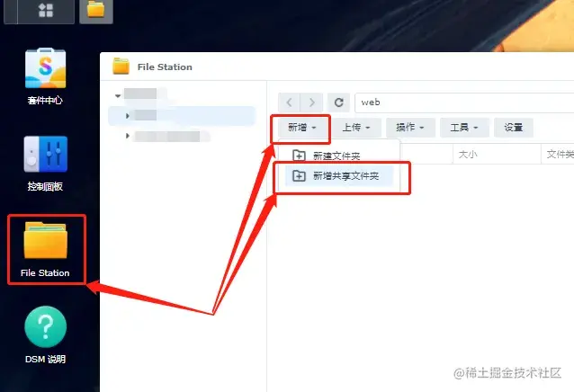The width and height of the screenshot is (574, 392).
Task: Click the File Station title bar folder icon
Action: pyautogui.click(x=121, y=67)
